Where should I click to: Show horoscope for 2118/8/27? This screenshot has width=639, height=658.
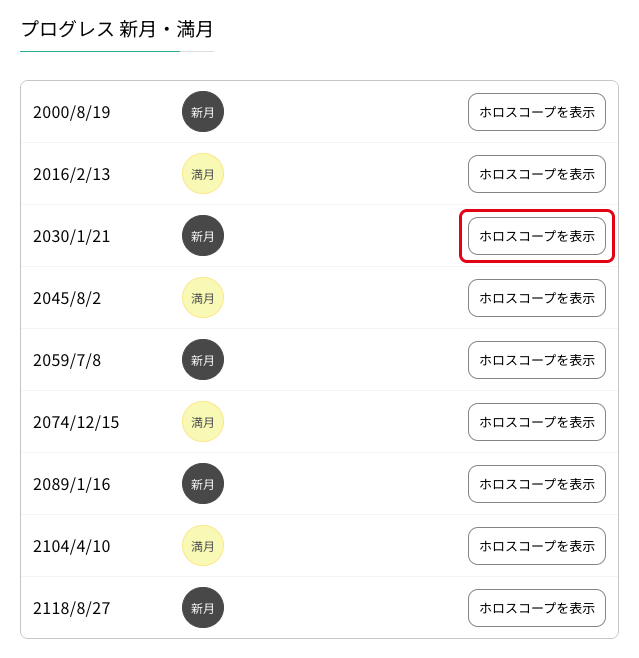coord(537,608)
